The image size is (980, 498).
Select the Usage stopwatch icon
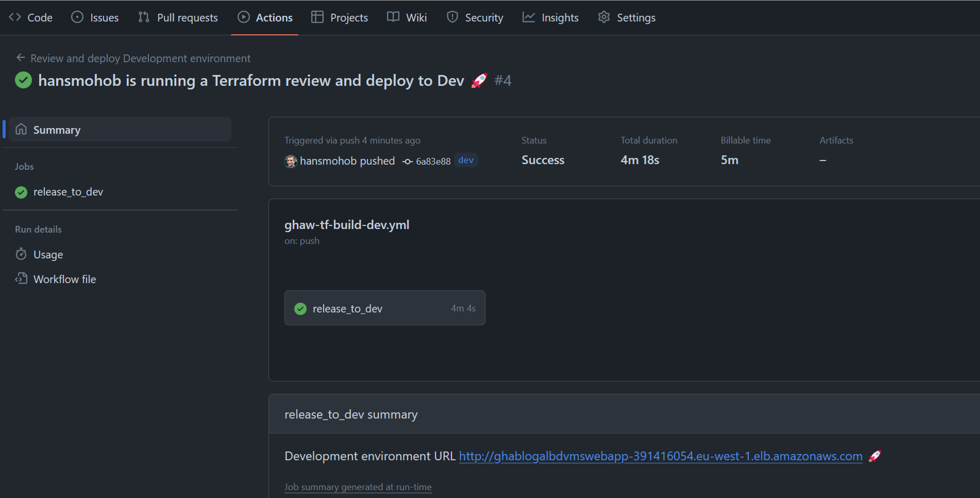pos(21,254)
